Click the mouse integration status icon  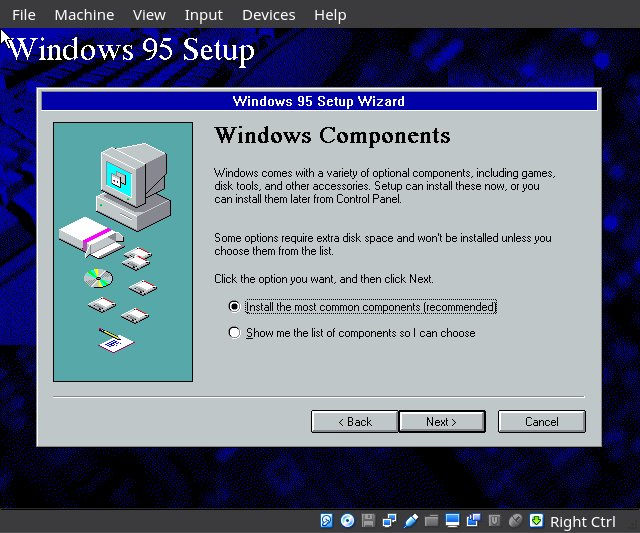(x=516, y=521)
